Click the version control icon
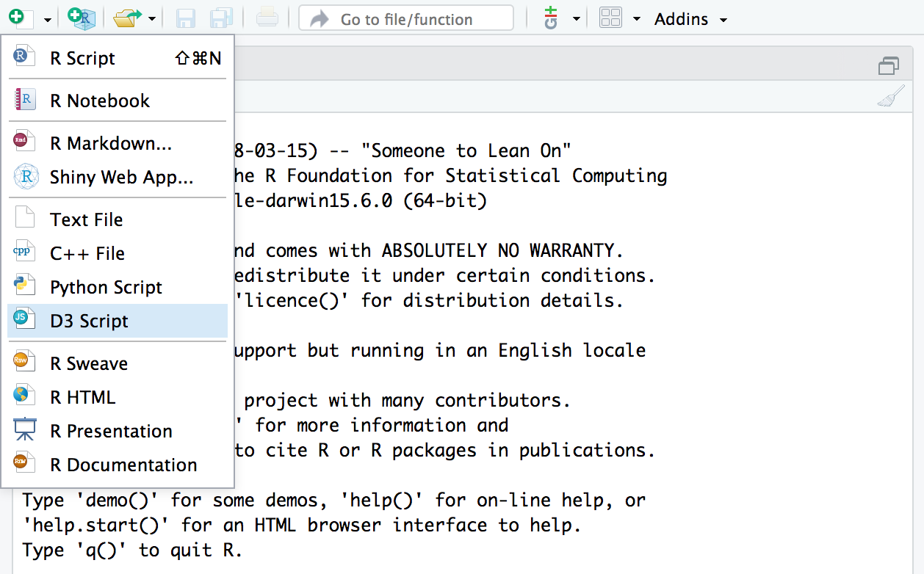The image size is (924, 574). tap(551, 18)
